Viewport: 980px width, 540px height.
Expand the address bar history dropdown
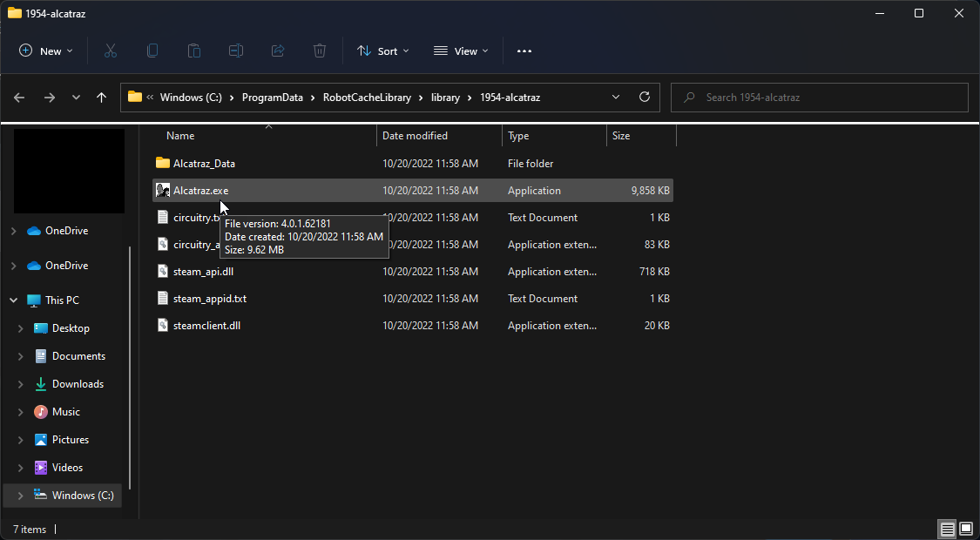616,97
